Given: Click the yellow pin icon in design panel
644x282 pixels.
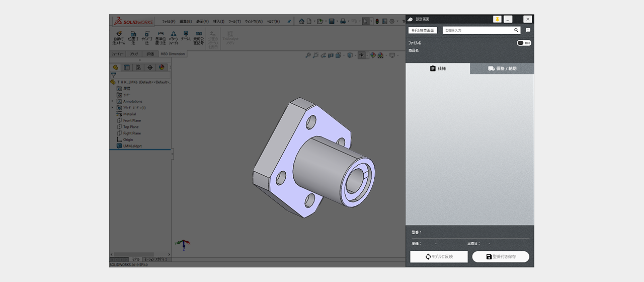Looking at the screenshot, I should pyautogui.click(x=497, y=19).
